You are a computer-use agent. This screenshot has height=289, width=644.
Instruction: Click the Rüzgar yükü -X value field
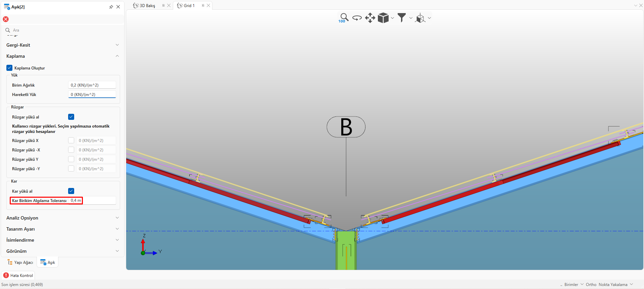(x=96, y=150)
